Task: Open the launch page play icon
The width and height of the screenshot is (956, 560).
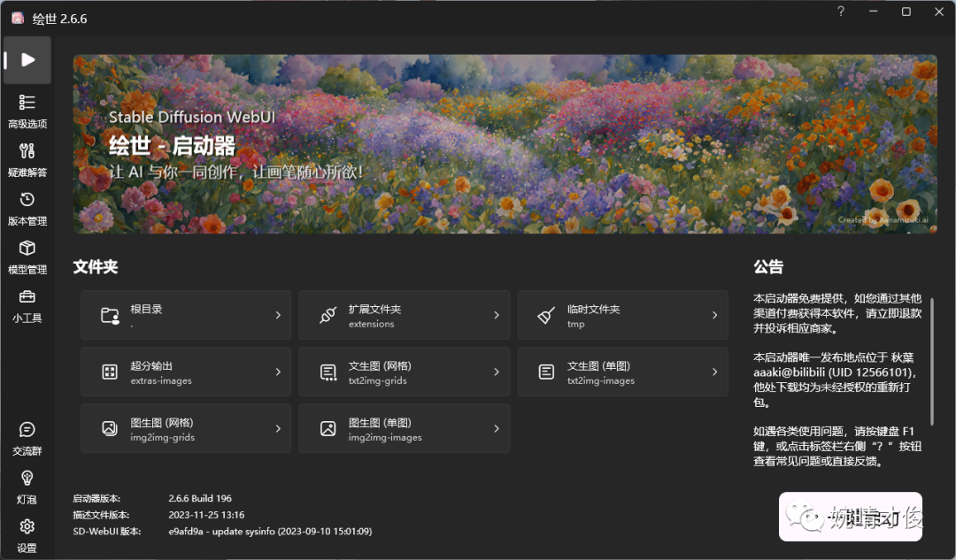Action: 27,60
